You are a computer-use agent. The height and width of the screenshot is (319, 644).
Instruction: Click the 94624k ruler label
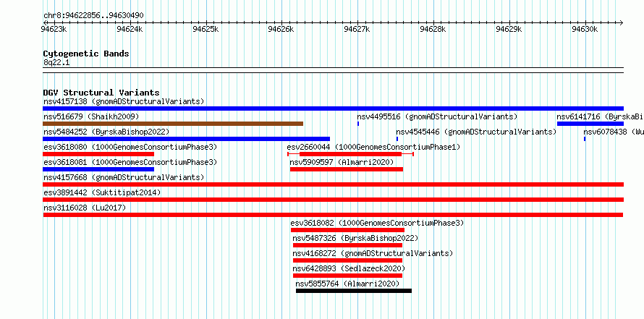pos(130,29)
